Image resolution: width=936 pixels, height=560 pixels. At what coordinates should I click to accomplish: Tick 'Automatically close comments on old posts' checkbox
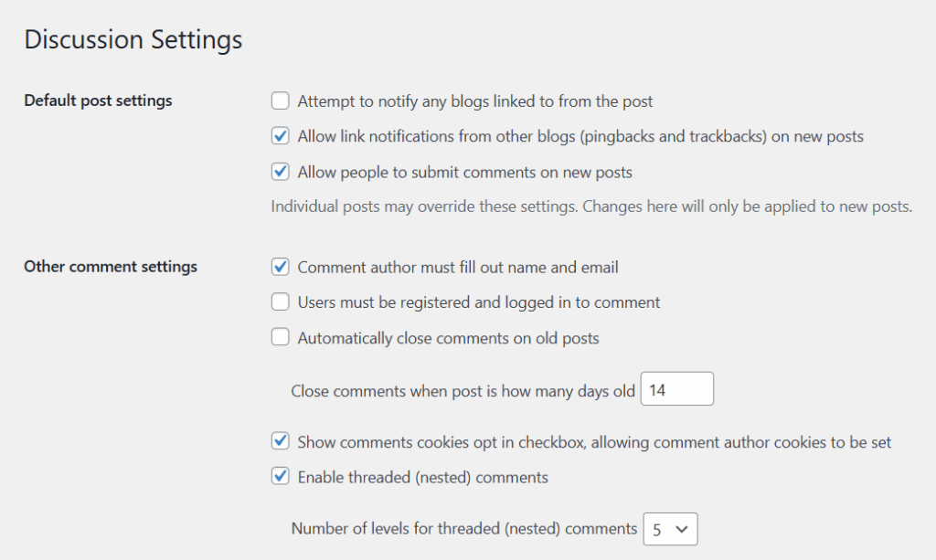(281, 338)
